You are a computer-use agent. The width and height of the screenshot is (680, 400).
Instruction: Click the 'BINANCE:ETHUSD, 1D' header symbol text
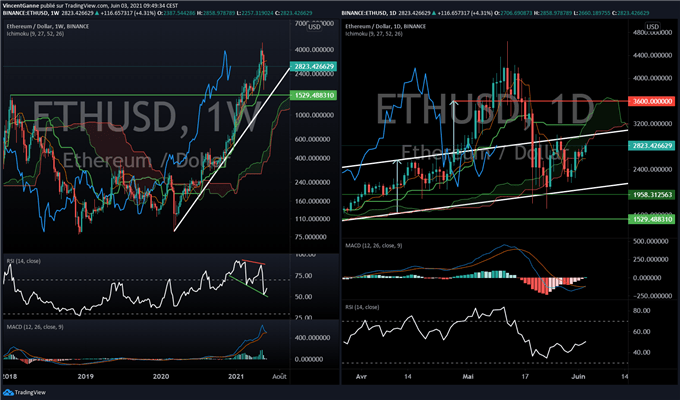pos(369,13)
